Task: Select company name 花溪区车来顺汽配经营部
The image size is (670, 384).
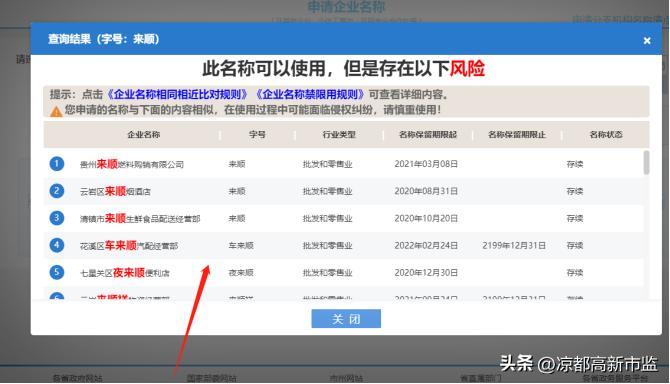Action: [x=129, y=246]
